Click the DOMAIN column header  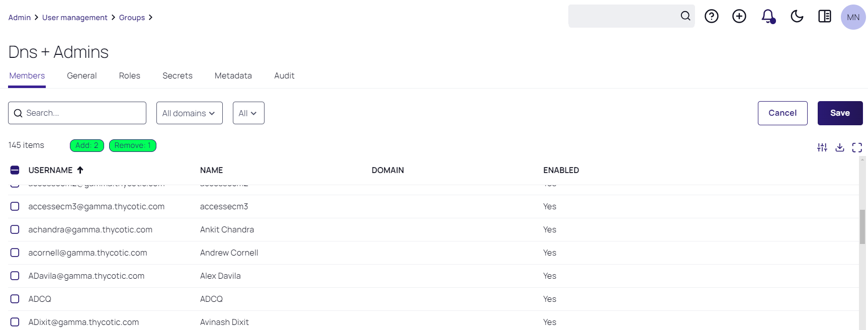[x=388, y=170]
